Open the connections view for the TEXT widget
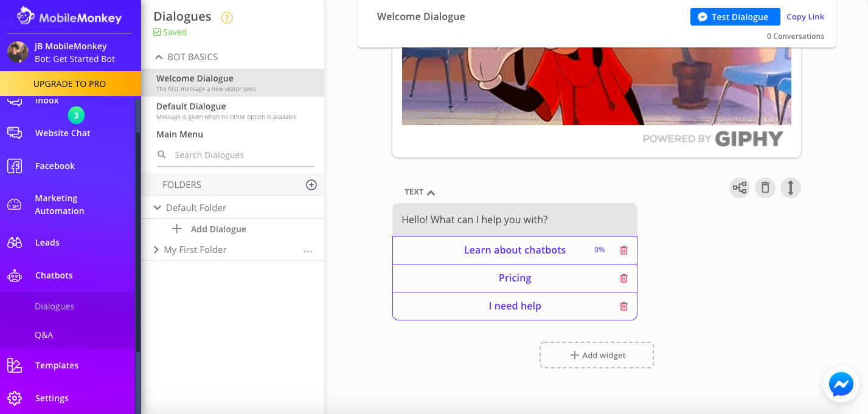This screenshot has width=868, height=414. click(739, 188)
